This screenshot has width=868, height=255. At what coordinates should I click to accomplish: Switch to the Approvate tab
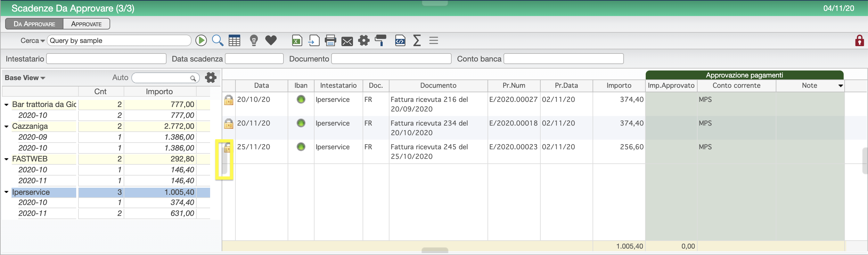point(86,24)
